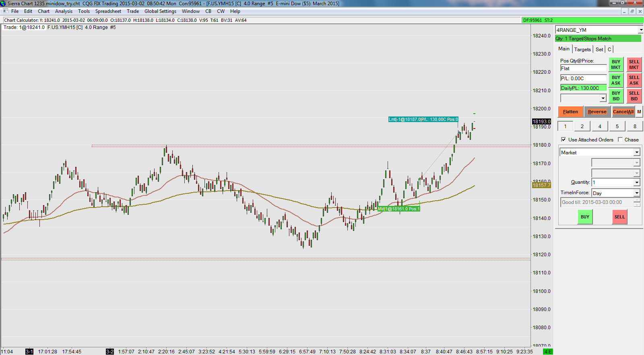644x355 pixels.
Task: Click the Mkt 1@18161.0 fill label on chart
Action: (398, 209)
